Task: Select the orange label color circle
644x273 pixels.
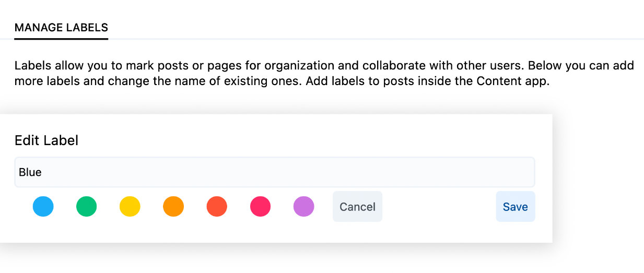Action: [173, 206]
